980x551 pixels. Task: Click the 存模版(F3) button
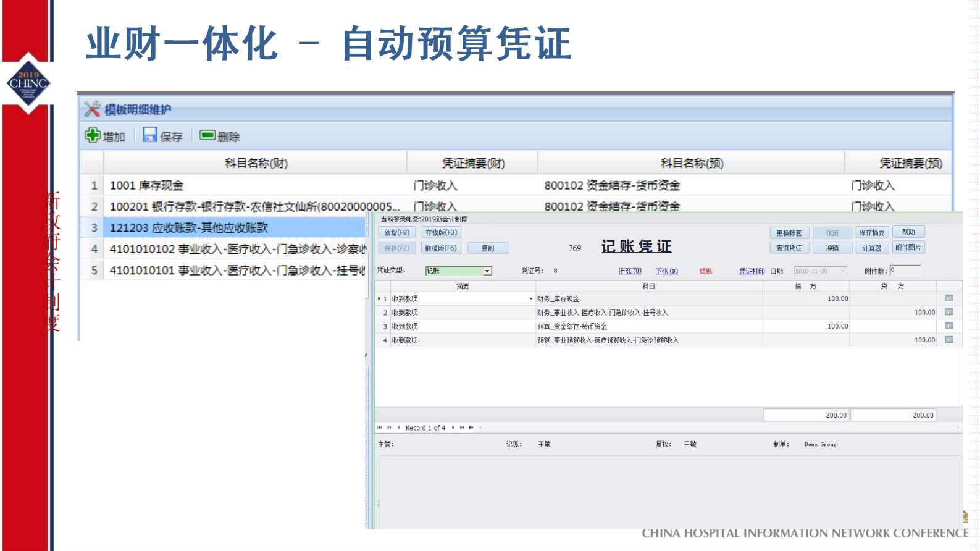click(442, 232)
